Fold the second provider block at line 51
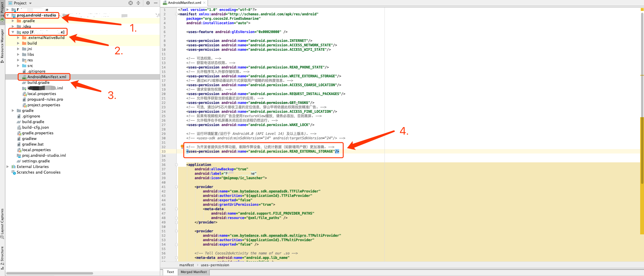Viewport: 644px width, 276px height. click(x=176, y=231)
